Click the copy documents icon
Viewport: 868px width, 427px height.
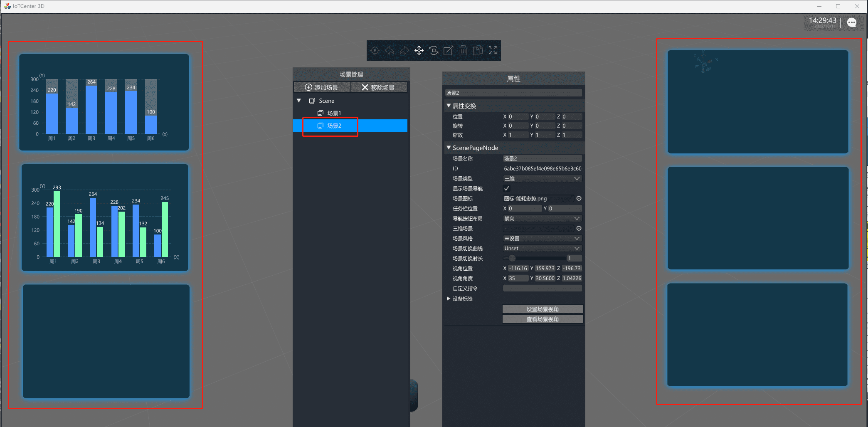click(x=478, y=50)
